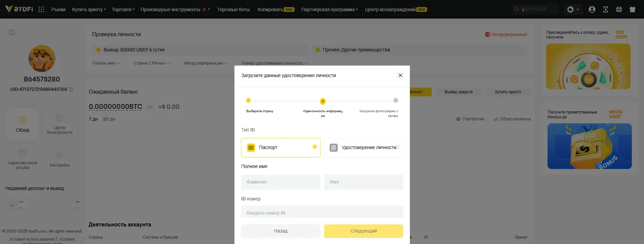644x244 pixels.
Task: Focus the Фамилия input field
Action: 281,182
